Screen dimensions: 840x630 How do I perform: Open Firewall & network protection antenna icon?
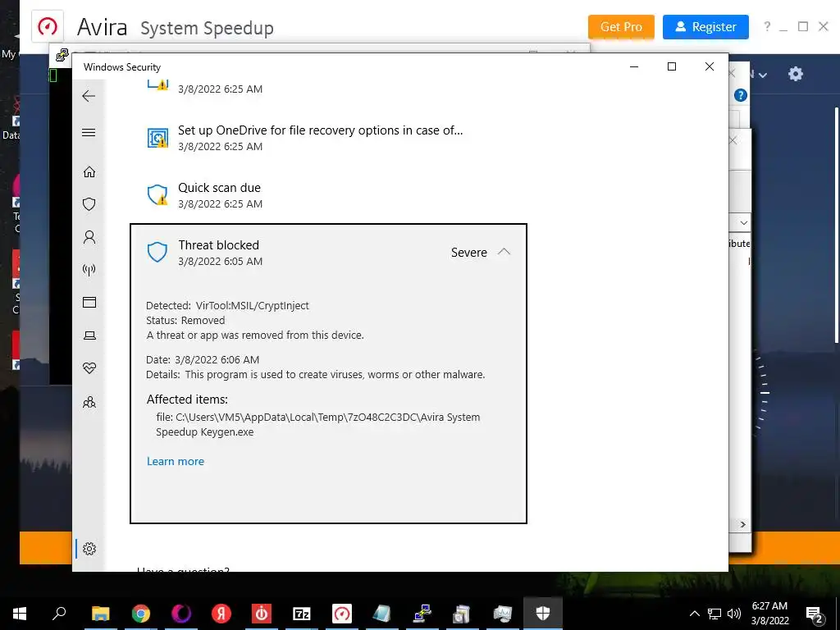[89, 269]
